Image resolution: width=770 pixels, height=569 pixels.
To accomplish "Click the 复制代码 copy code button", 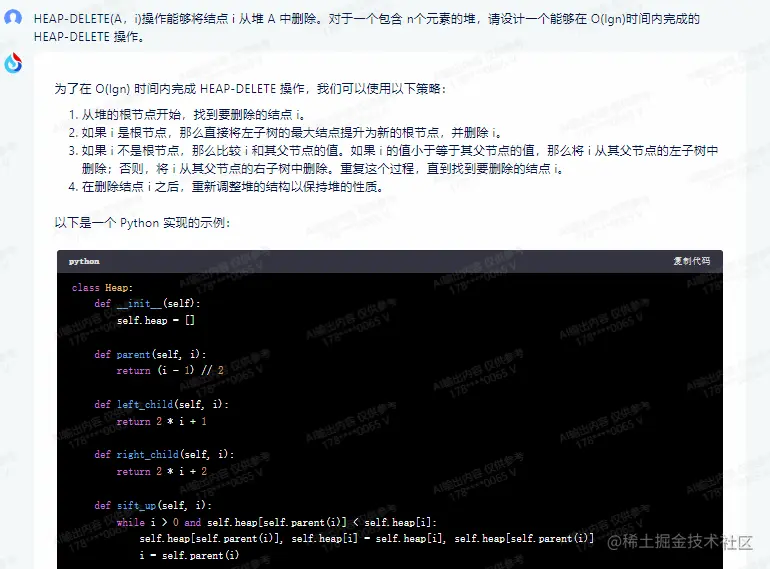I will pos(691,261).
